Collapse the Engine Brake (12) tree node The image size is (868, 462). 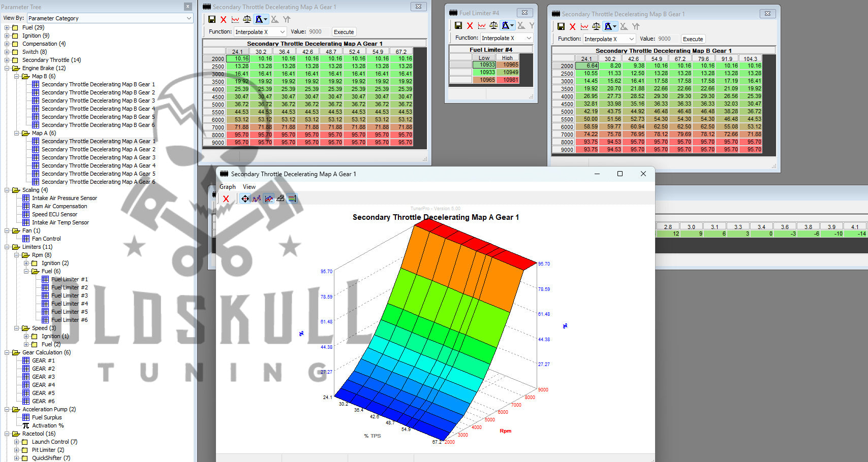[7, 68]
